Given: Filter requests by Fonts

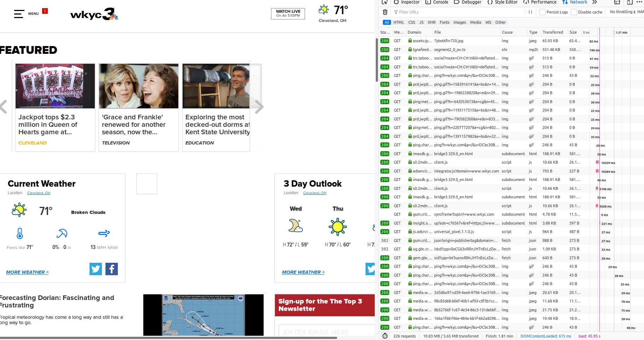Looking at the screenshot, I should point(444,22).
